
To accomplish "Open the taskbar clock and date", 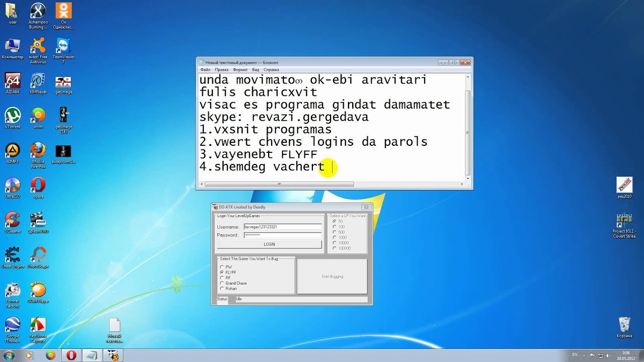I will (x=625, y=355).
